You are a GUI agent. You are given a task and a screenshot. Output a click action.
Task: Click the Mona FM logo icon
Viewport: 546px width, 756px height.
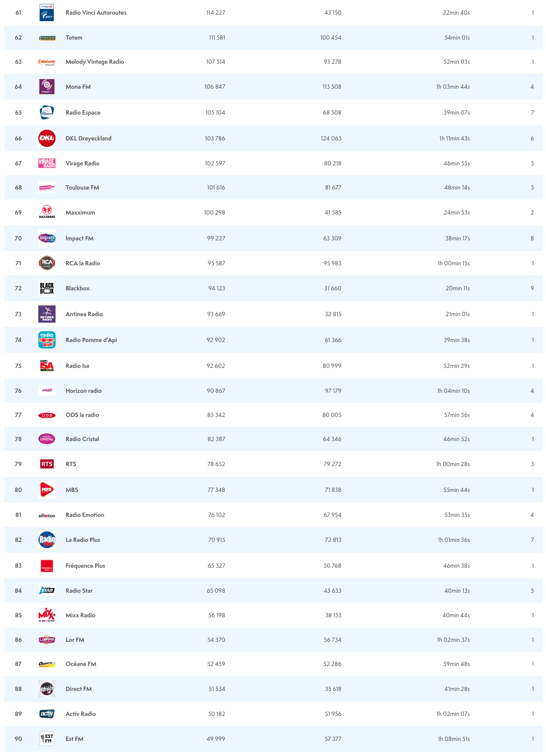47,87
